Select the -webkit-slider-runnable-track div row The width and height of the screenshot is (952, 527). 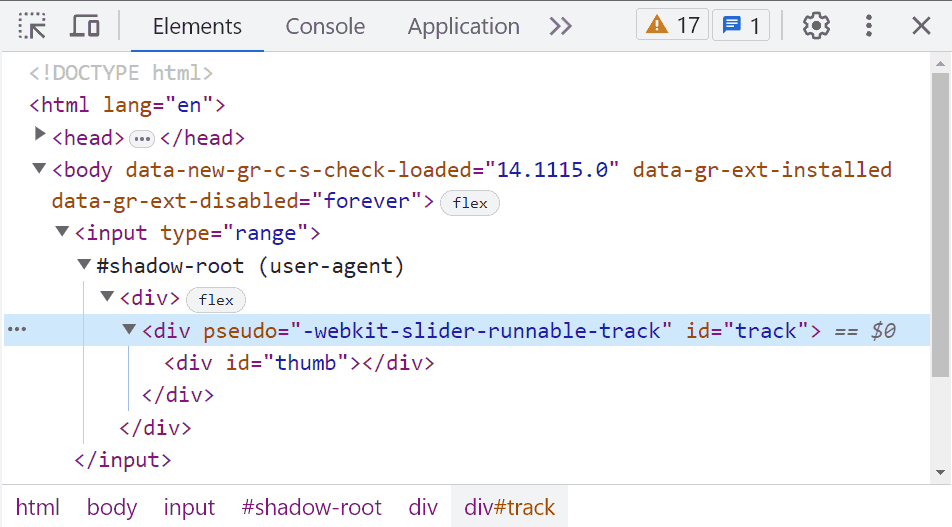click(467, 330)
